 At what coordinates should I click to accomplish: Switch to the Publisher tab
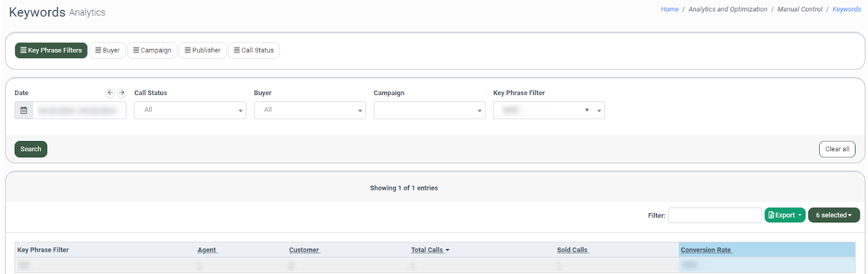pyautogui.click(x=202, y=50)
